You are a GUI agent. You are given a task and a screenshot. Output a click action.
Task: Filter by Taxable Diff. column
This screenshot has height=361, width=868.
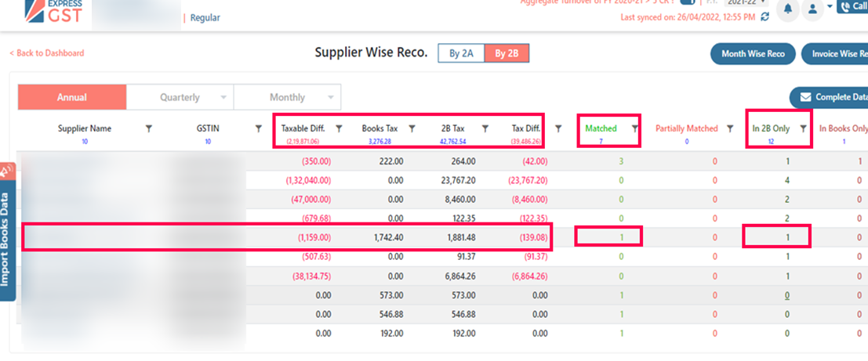339,128
